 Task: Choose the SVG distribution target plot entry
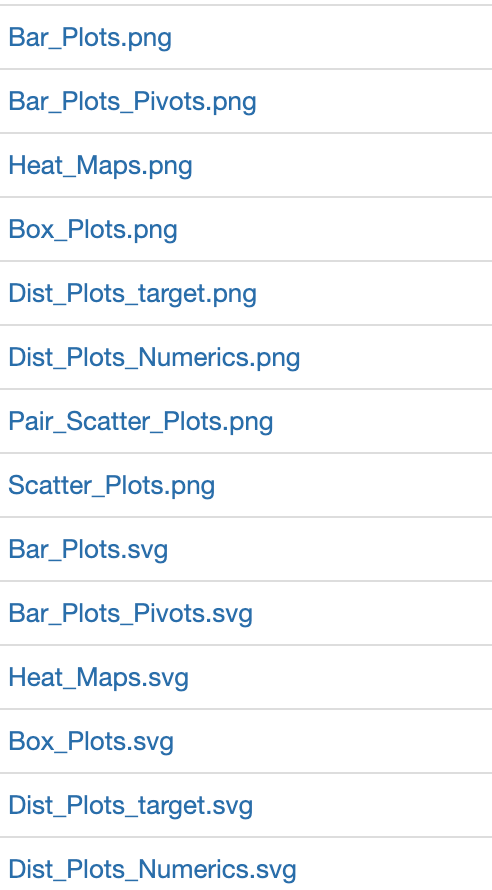tap(131, 806)
